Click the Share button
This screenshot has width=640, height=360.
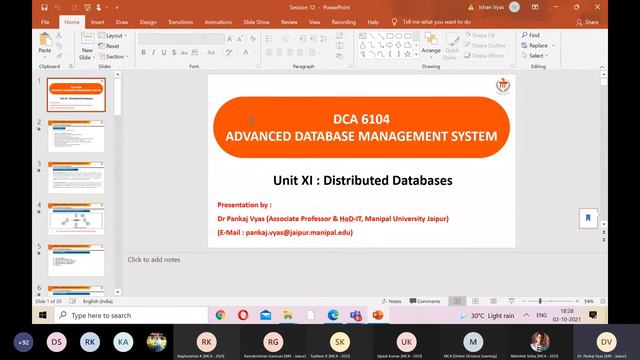click(x=587, y=22)
